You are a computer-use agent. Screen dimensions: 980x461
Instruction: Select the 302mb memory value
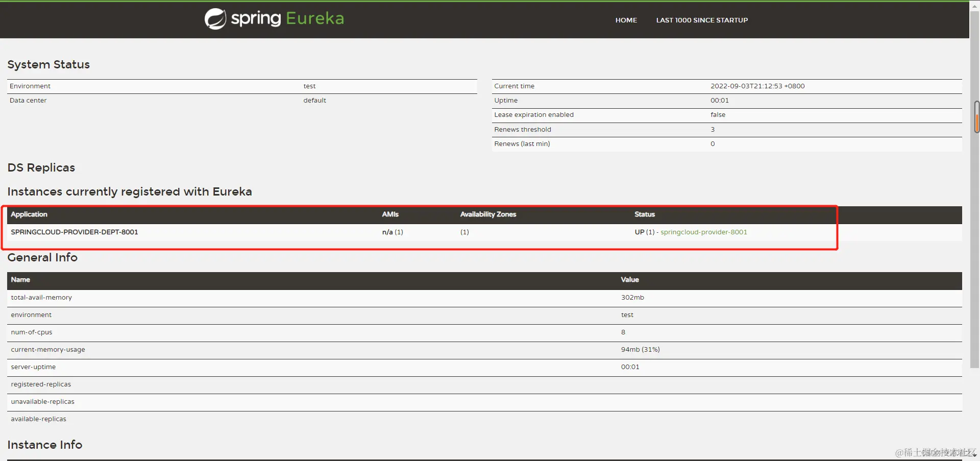(x=632, y=298)
